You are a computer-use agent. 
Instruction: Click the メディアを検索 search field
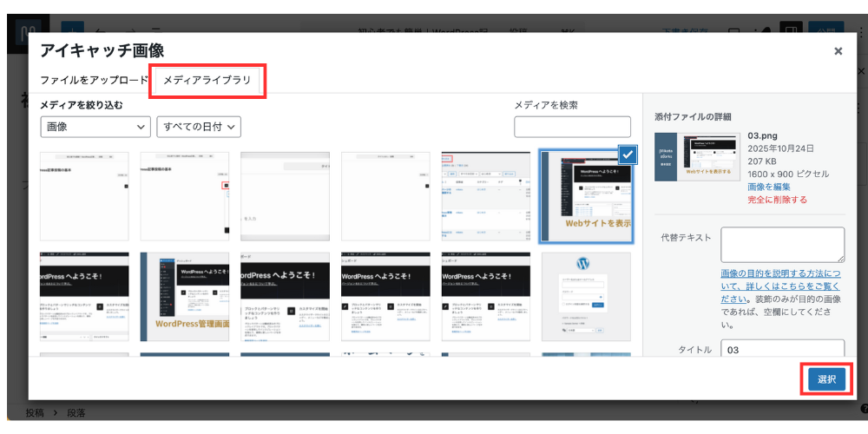point(572,127)
